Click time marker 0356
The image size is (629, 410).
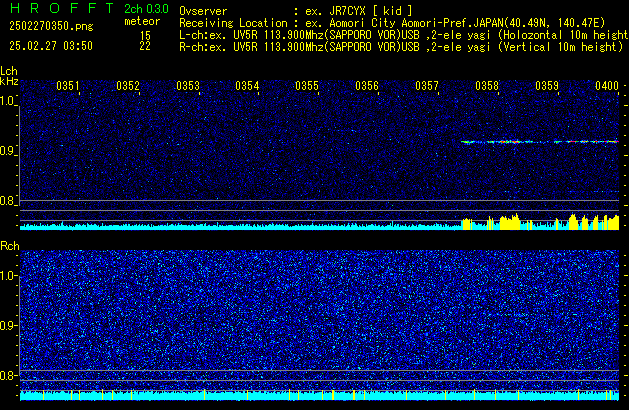click(367, 86)
